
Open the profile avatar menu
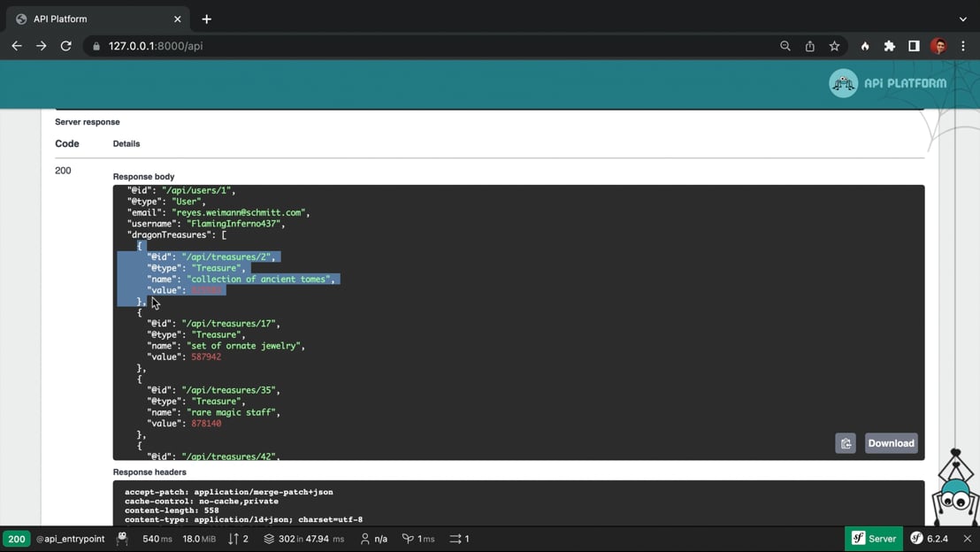click(x=938, y=46)
